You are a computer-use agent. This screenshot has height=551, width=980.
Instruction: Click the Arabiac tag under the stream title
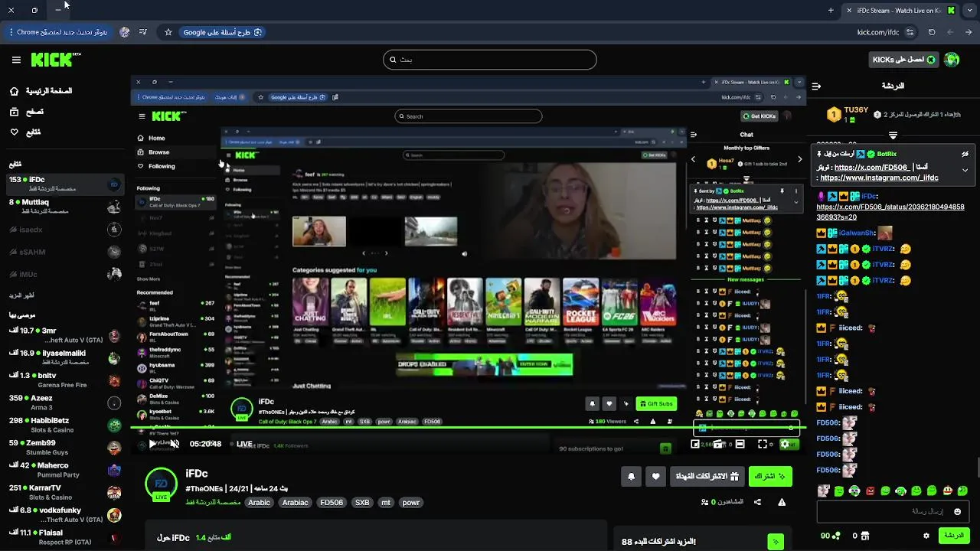pyautogui.click(x=295, y=503)
